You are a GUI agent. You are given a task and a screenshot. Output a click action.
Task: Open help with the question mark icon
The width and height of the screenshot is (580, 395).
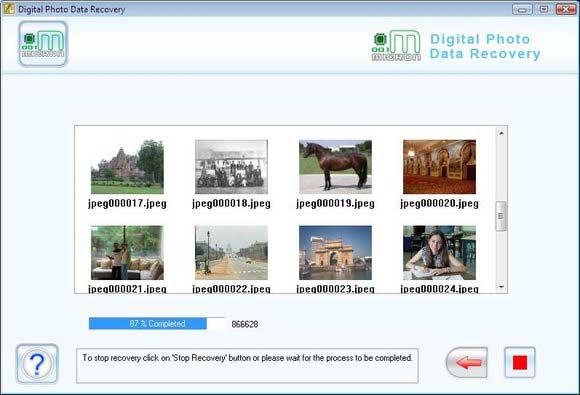click(x=37, y=364)
